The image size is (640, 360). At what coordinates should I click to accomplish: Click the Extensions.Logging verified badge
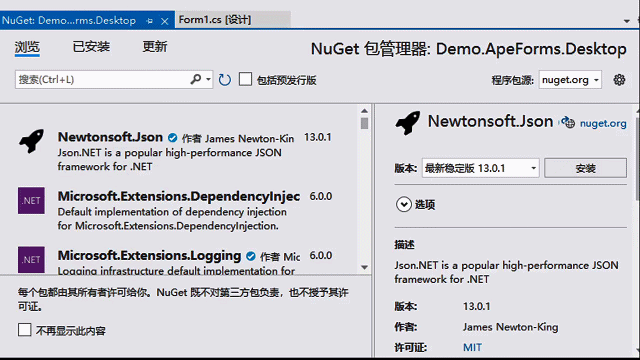click(251, 256)
